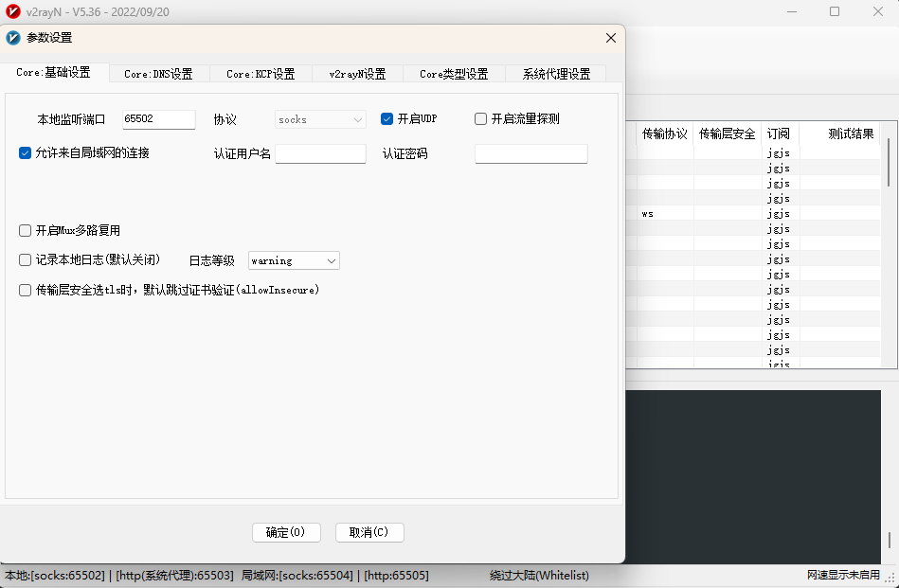Open the 协议 socks dropdown
Image resolution: width=899 pixels, height=588 pixels.
320,120
